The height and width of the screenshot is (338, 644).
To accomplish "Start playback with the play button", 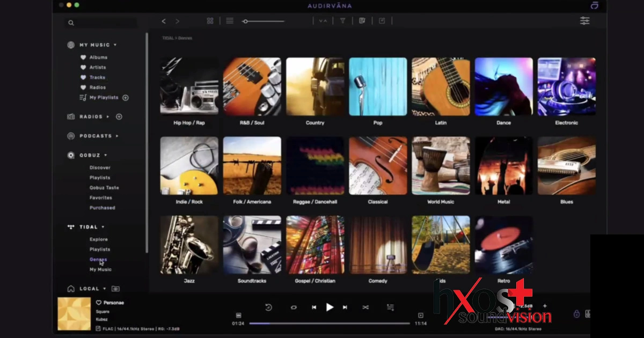I will 330,307.
